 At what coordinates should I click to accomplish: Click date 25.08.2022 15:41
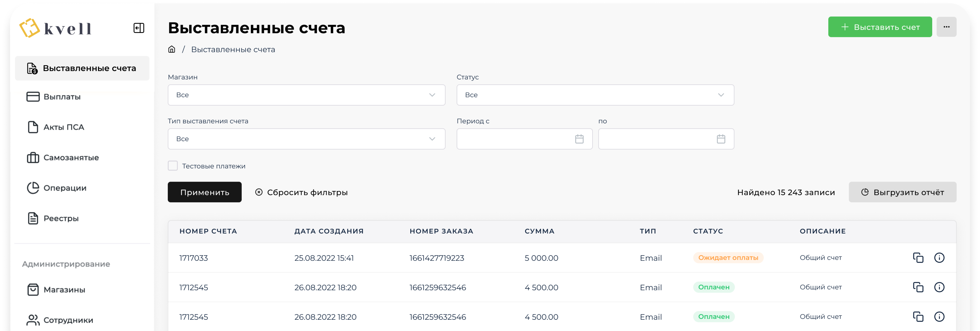324,258
